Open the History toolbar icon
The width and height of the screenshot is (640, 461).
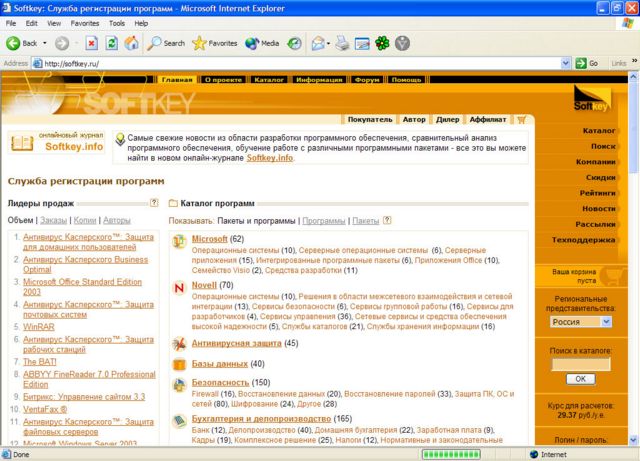click(x=294, y=43)
